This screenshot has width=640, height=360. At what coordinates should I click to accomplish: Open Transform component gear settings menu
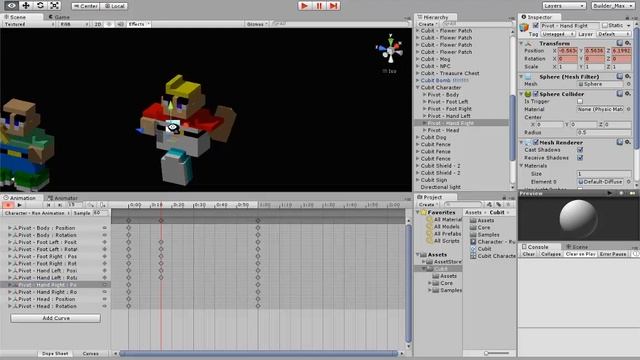tap(628, 43)
